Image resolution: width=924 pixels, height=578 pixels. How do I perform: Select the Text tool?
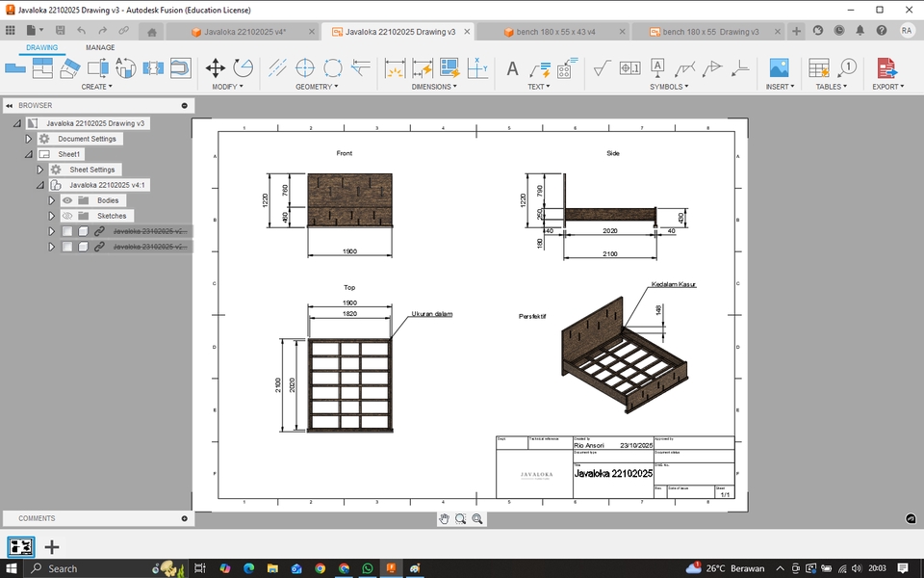pyautogui.click(x=513, y=69)
